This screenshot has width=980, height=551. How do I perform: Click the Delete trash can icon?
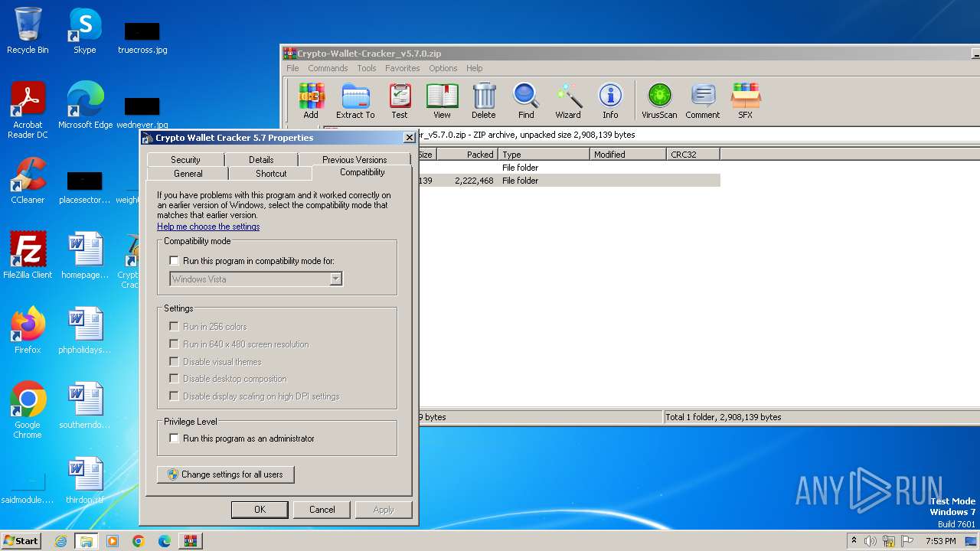click(483, 100)
